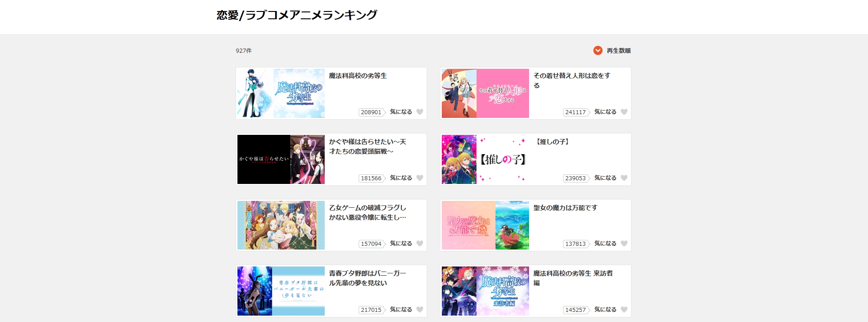Toggle 気になる label on 聖女の魔力は万能です
This screenshot has width=868, height=322.
(x=605, y=244)
